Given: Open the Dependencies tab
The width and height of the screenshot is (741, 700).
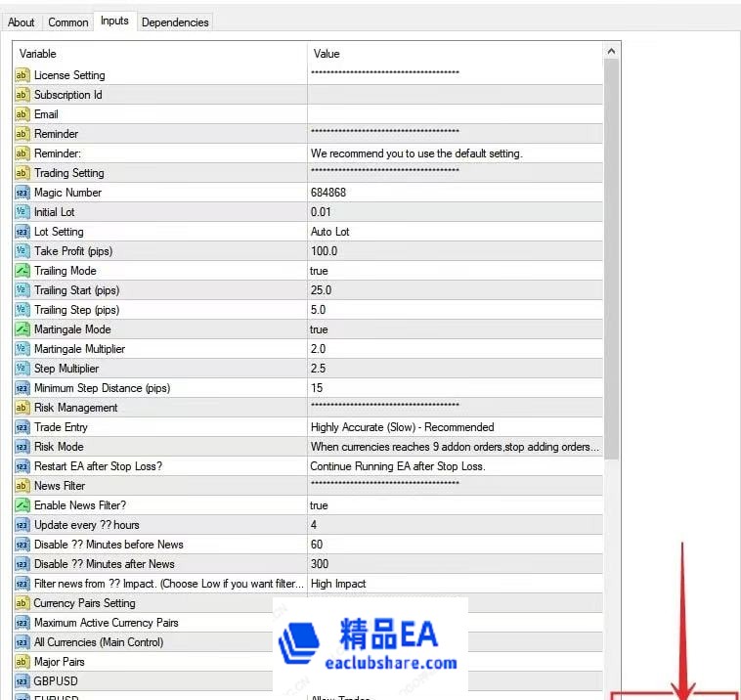Looking at the screenshot, I should (x=175, y=22).
